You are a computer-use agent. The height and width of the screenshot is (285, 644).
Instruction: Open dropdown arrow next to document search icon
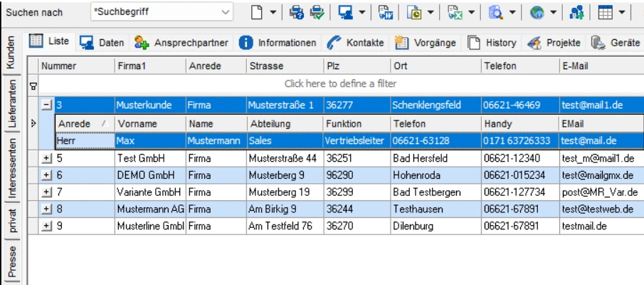[x=512, y=12]
